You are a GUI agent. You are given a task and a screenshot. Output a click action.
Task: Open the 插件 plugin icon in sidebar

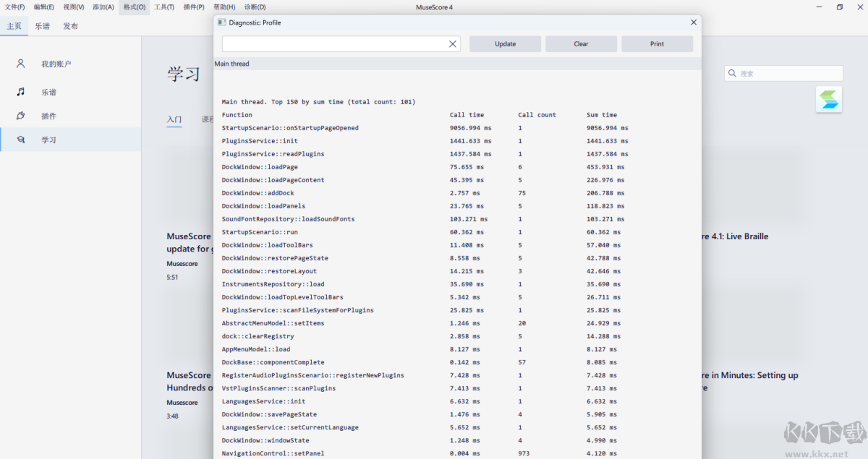point(21,116)
